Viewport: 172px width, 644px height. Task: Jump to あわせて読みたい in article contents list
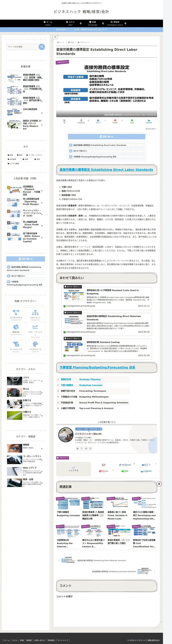click(80, 151)
